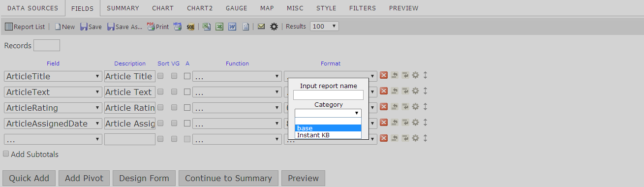Image resolution: width=644 pixels, height=187 pixels.
Task: Click the XML export document icon
Action: tap(245, 27)
